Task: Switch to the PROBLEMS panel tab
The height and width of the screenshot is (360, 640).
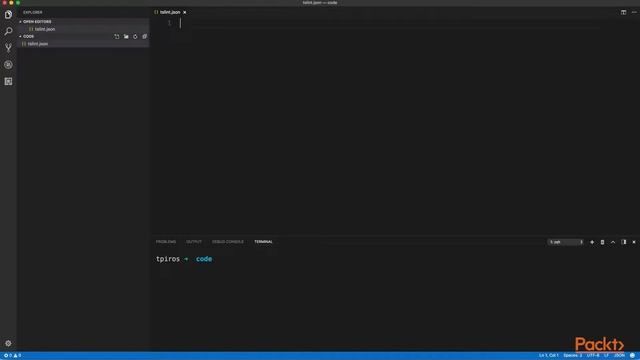Action: coord(166,242)
